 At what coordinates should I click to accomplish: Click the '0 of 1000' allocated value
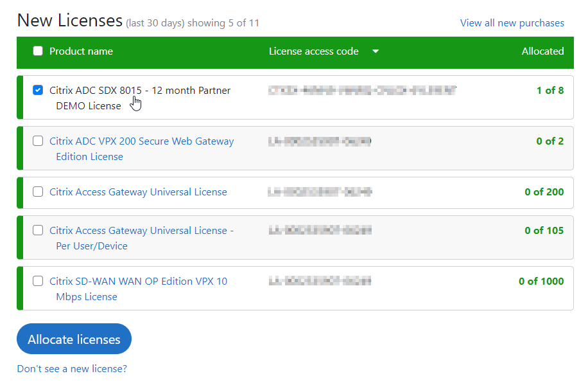click(541, 281)
